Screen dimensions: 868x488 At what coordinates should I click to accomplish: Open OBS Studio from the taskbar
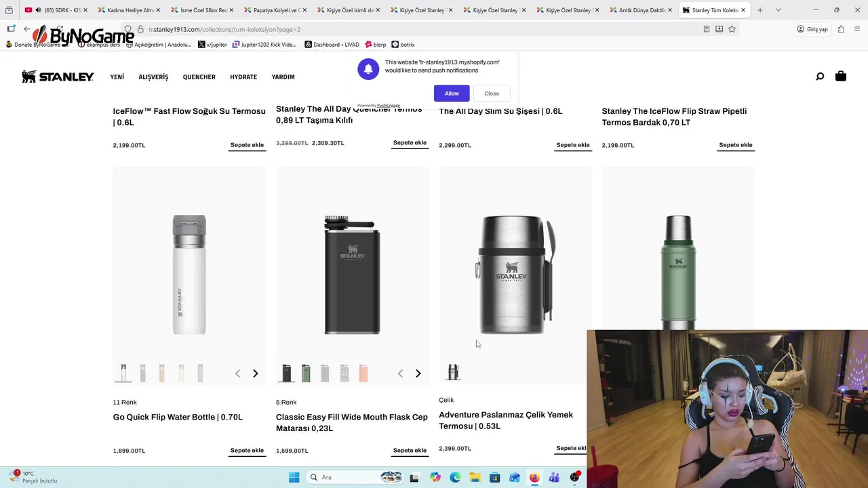tap(574, 477)
